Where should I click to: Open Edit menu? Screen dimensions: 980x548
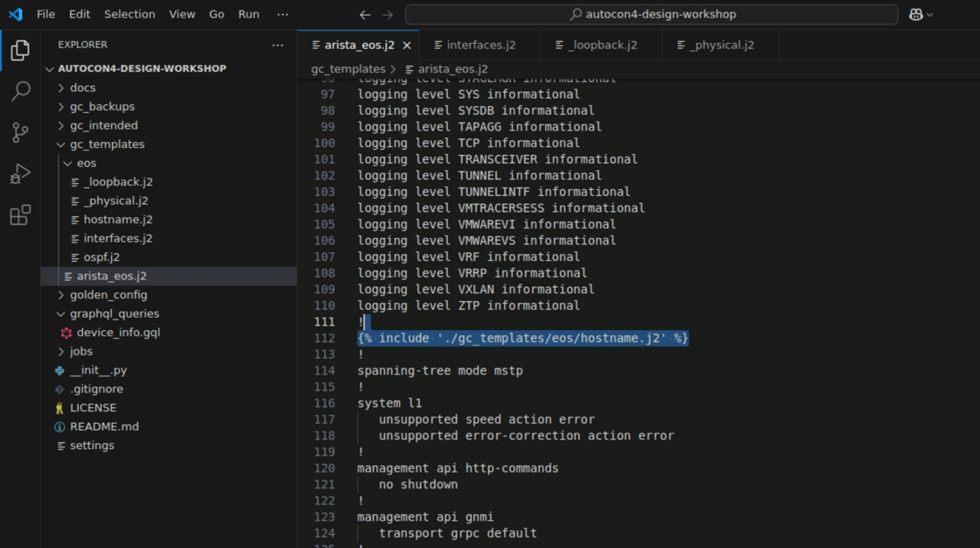(x=80, y=14)
